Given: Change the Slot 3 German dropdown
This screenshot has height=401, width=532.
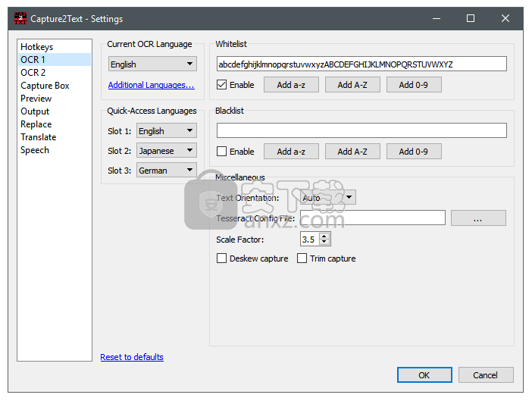Looking at the screenshot, I should coord(167,171).
